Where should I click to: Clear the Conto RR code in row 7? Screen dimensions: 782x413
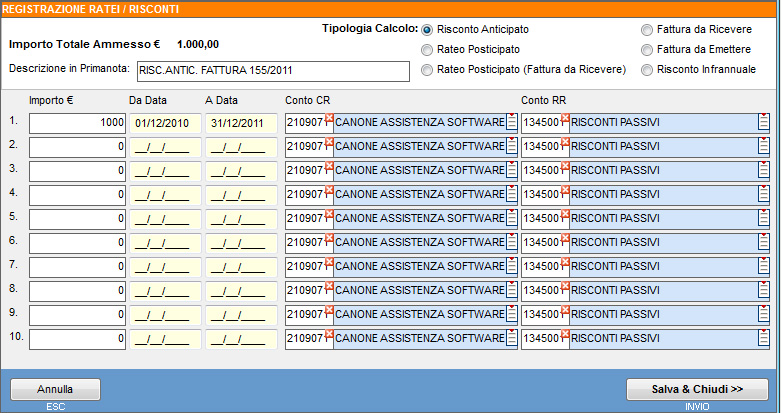point(565,262)
